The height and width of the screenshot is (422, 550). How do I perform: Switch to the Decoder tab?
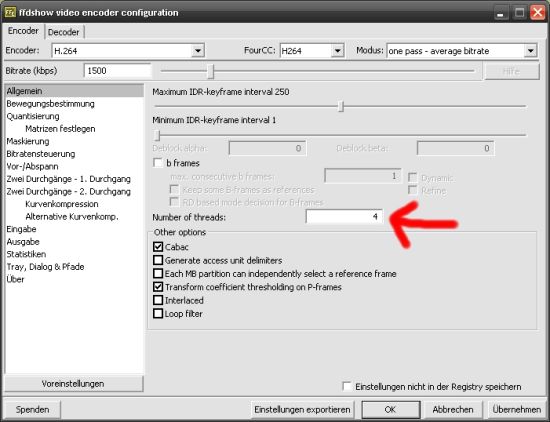click(x=63, y=32)
